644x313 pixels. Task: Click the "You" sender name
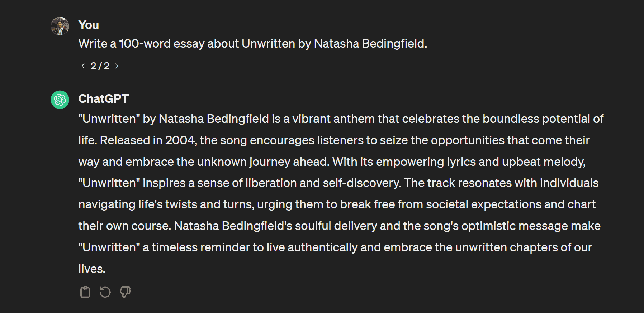click(89, 25)
